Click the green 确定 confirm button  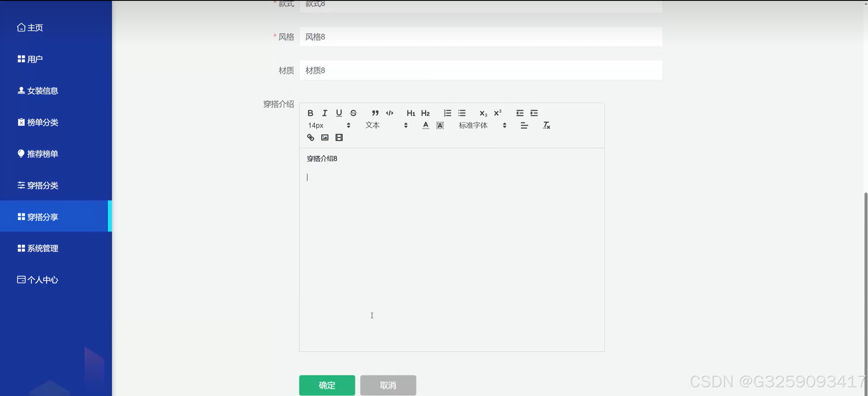327,385
